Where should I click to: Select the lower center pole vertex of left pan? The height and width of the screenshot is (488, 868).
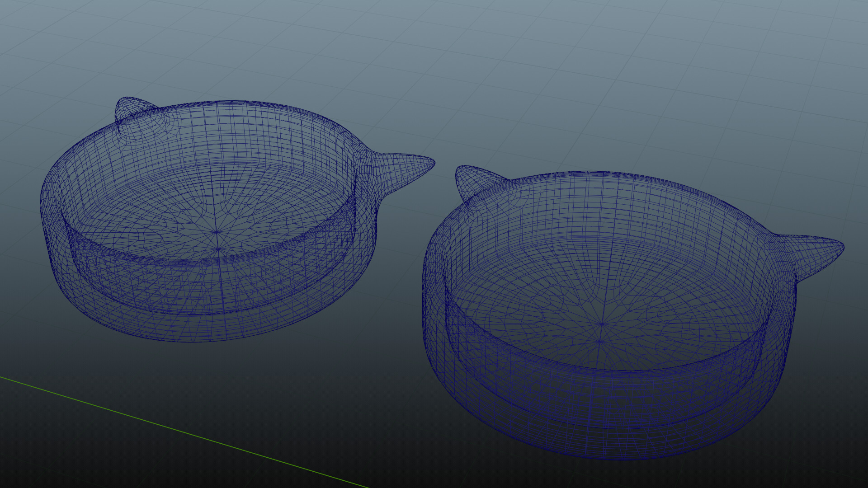[218, 249]
